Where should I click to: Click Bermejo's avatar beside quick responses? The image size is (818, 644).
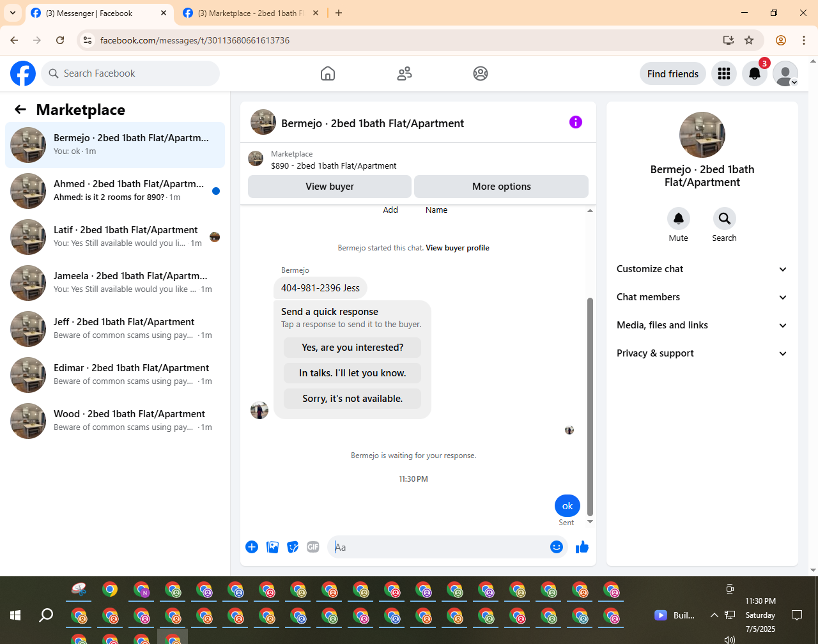tap(259, 410)
